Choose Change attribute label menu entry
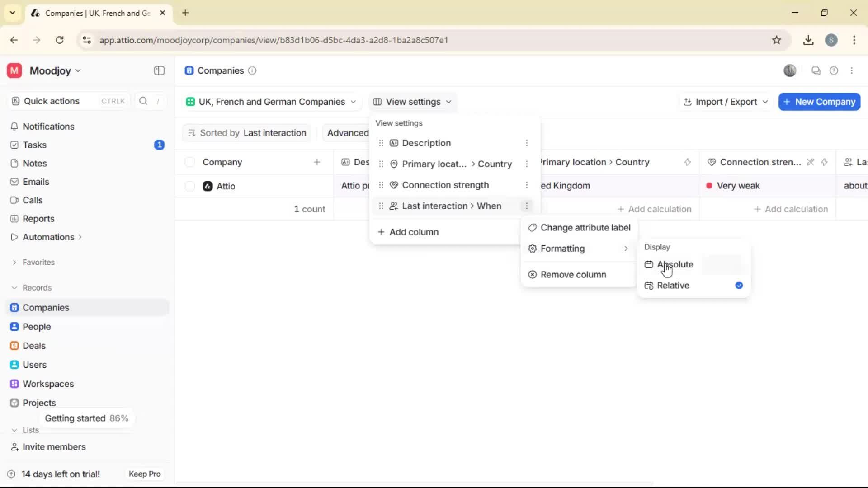The image size is (868, 488). coord(585,227)
